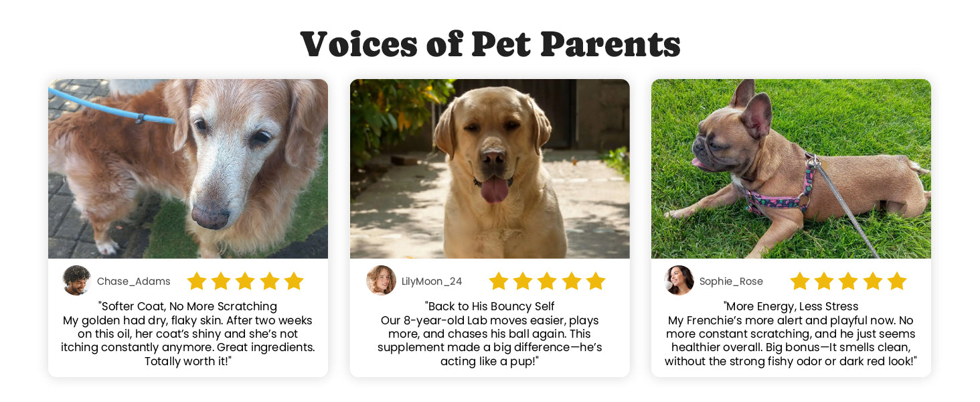
Task: Click Sophie_Rose profile avatar
Action: pyautogui.click(x=679, y=281)
